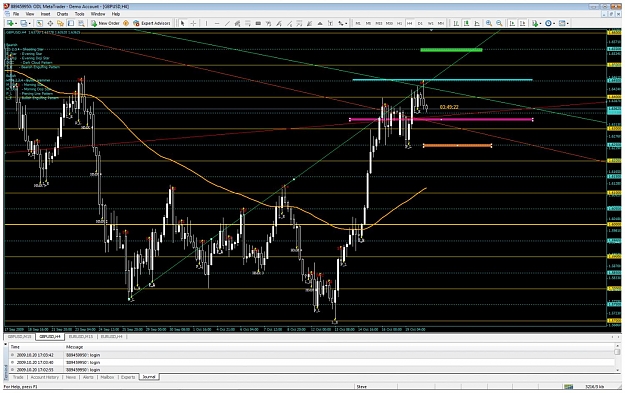
Task: Switch to the GBPUSD,M15 chart tab
Action: 20,337
